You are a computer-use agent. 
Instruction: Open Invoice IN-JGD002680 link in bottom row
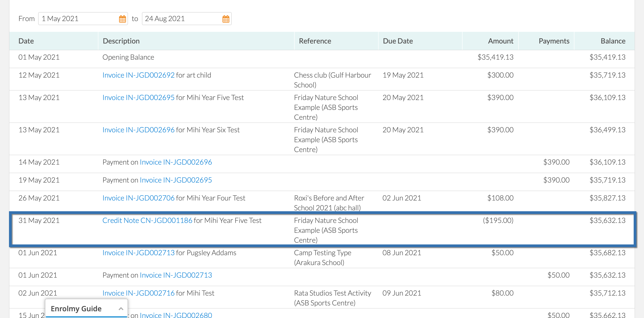tap(176, 315)
